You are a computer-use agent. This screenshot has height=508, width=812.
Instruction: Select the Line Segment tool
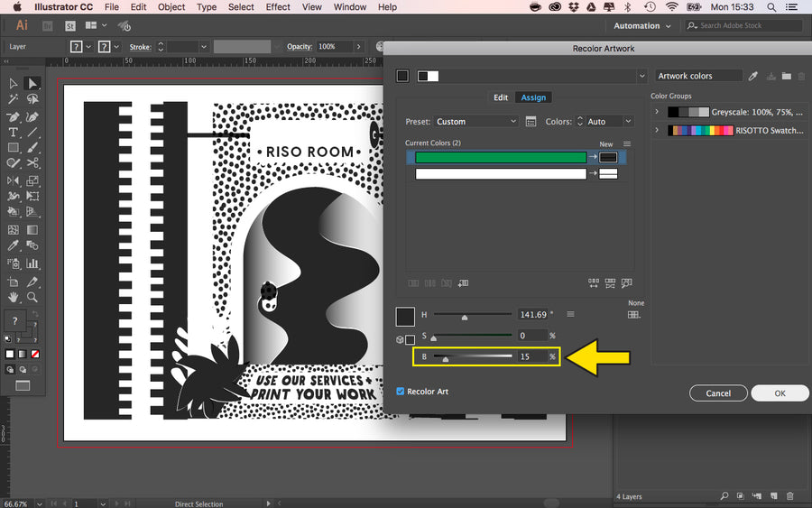pyautogui.click(x=32, y=133)
